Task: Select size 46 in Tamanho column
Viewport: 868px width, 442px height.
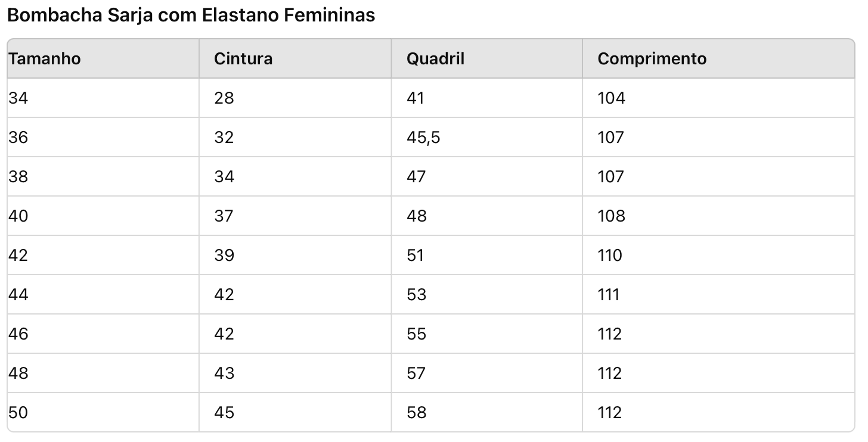Action: coord(18,334)
